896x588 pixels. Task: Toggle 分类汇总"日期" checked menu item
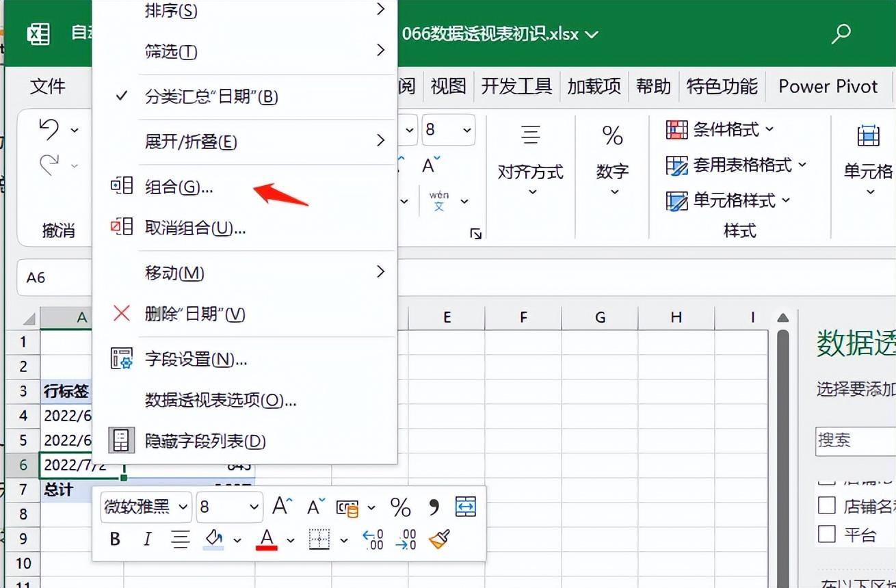point(211,96)
